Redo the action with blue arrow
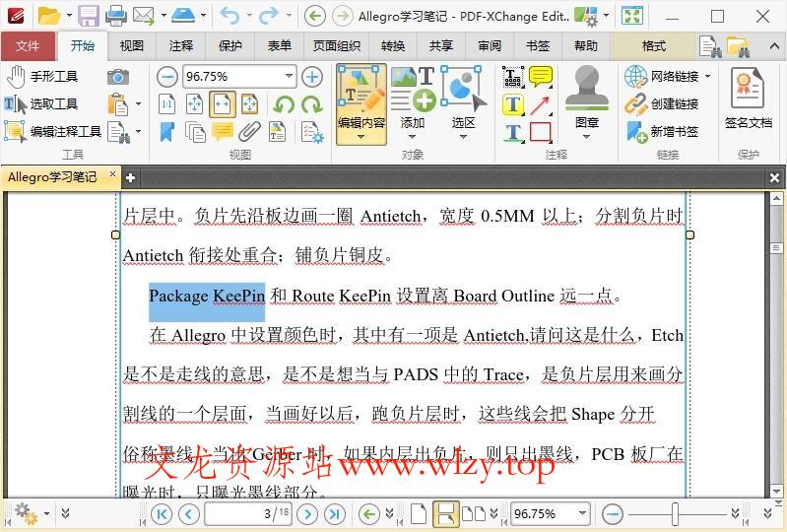 [x=269, y=16]
